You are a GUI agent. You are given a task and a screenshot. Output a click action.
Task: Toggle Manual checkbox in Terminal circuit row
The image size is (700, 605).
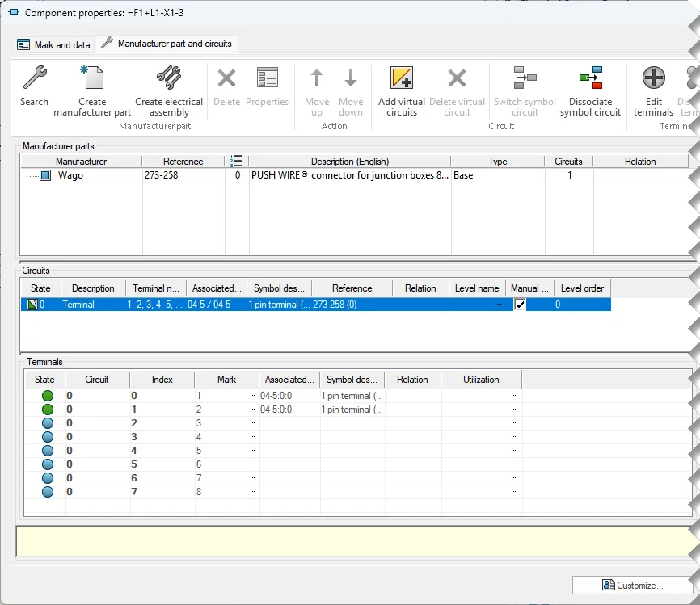520,305
